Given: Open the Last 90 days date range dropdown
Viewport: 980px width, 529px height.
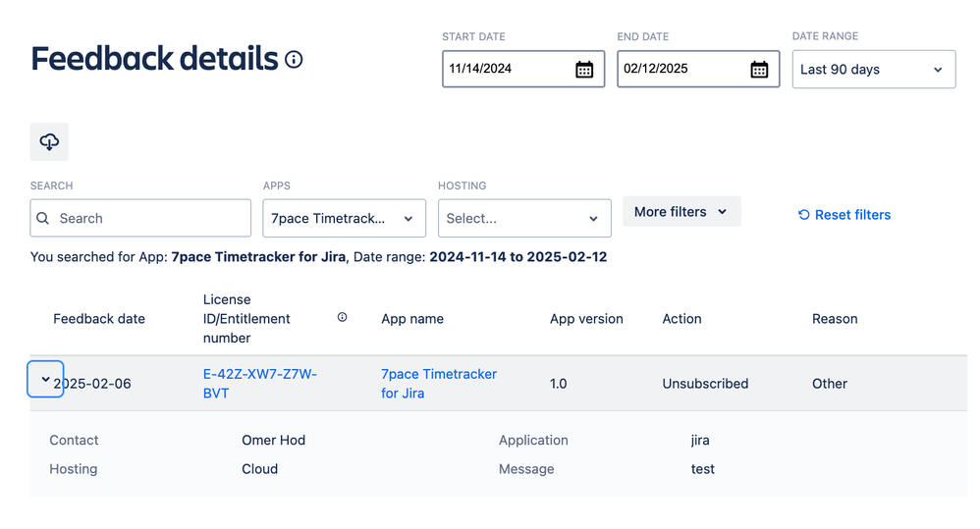Looking at the screenshot, I should click(874, 70).
